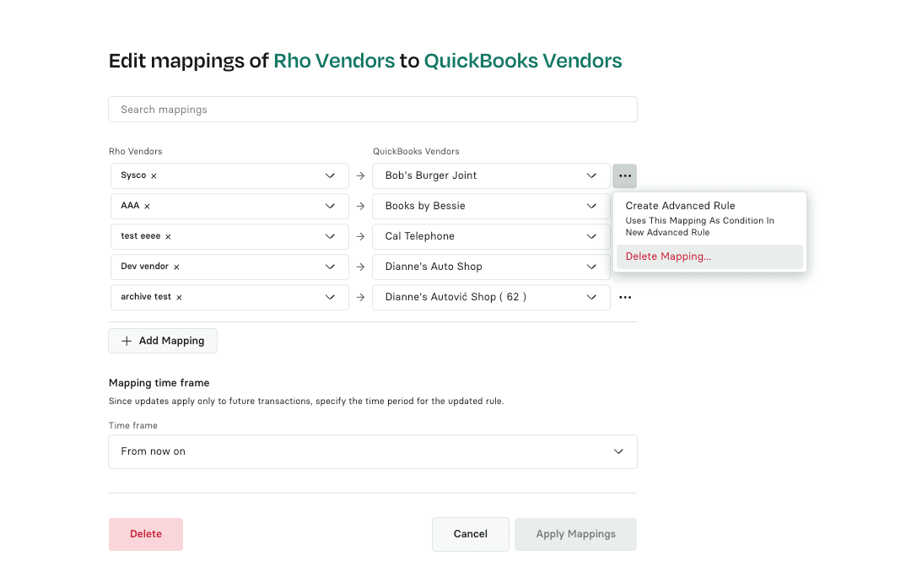Remove the archive test tag
906x588 pixels.
point(179,298)
